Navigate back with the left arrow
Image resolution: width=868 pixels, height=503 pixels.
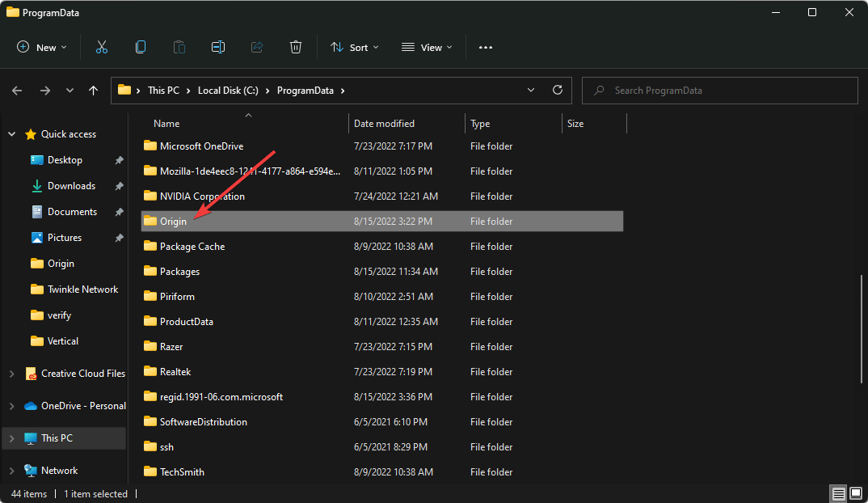coord(17,91)
